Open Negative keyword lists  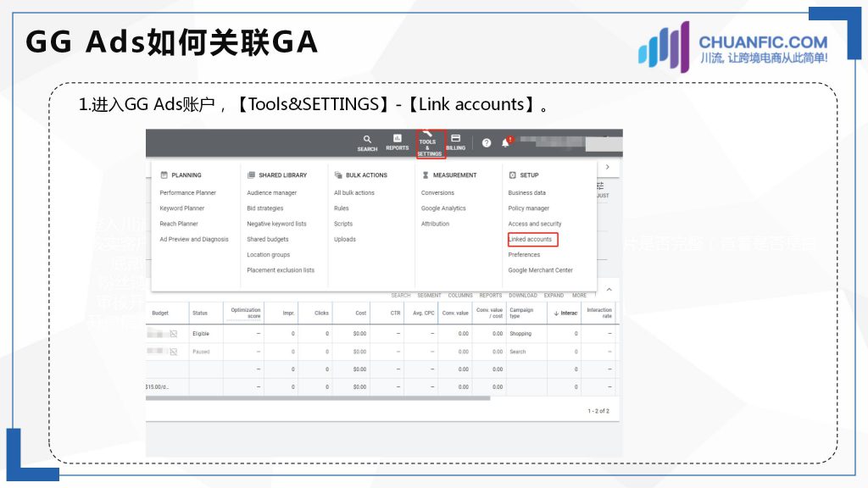click(x=277, y=224)
